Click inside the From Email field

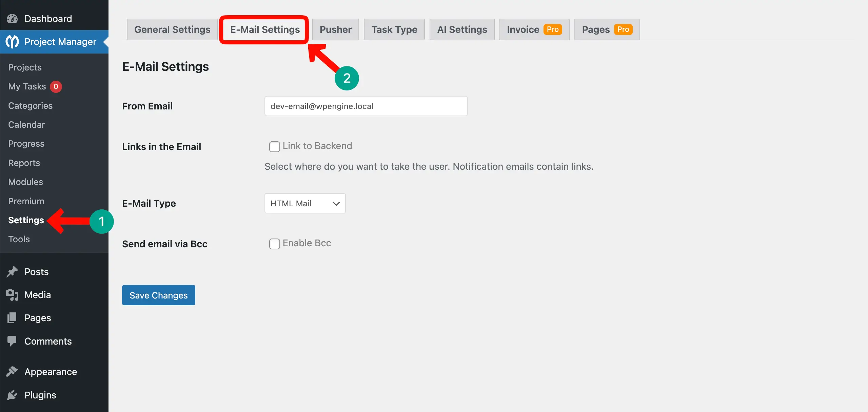click(366, 106)
